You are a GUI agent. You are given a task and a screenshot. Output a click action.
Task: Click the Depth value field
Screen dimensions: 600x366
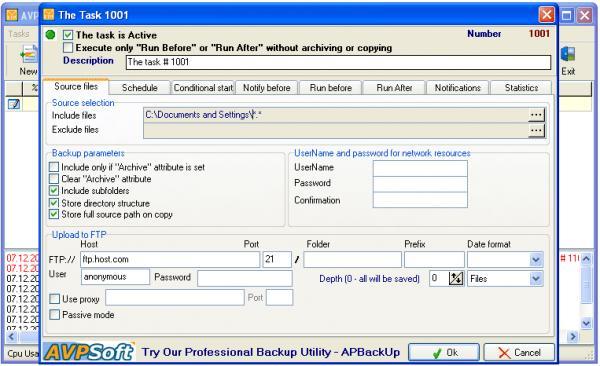tap(439, 278)
